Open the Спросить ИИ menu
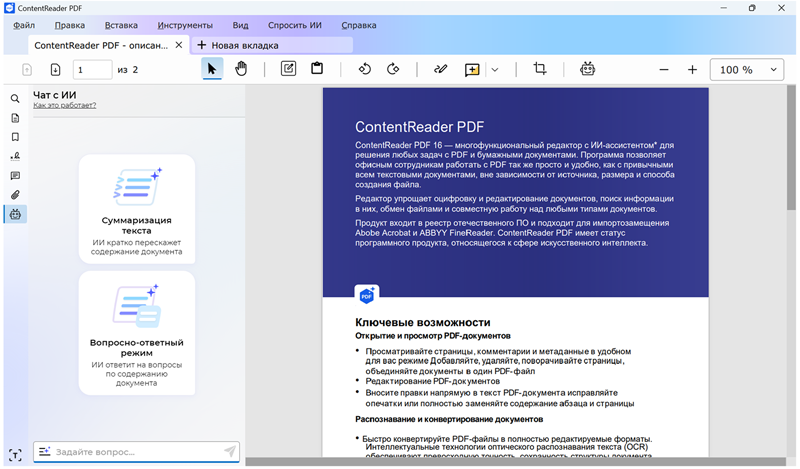Viewport: 800px width, 469px height. 296,24
